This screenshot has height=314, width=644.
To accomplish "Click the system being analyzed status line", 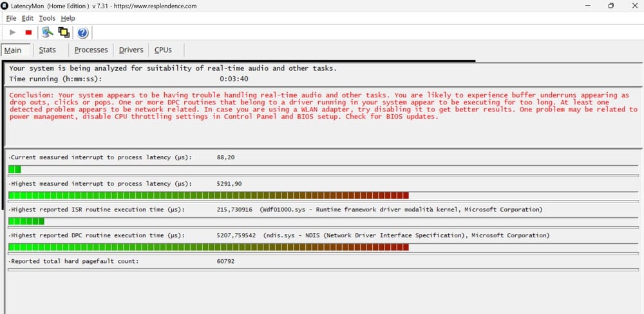I will pyautogui.click(x=173, y=68).
